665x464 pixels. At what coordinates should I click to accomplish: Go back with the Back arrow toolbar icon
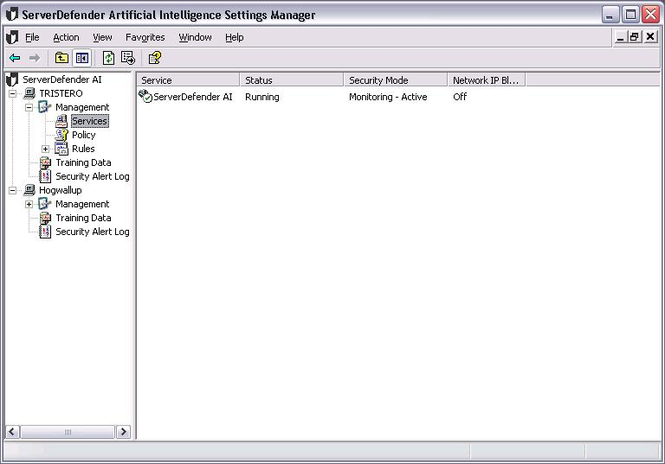pyautogui.click(x=15, y=58)
